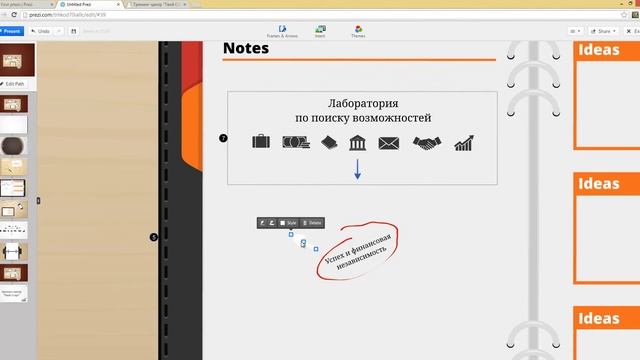The image size is (640, 360).
Task: Click the first pencil icon in arrow toolbar
Action: pyautogui.click(x=262, y=223)
